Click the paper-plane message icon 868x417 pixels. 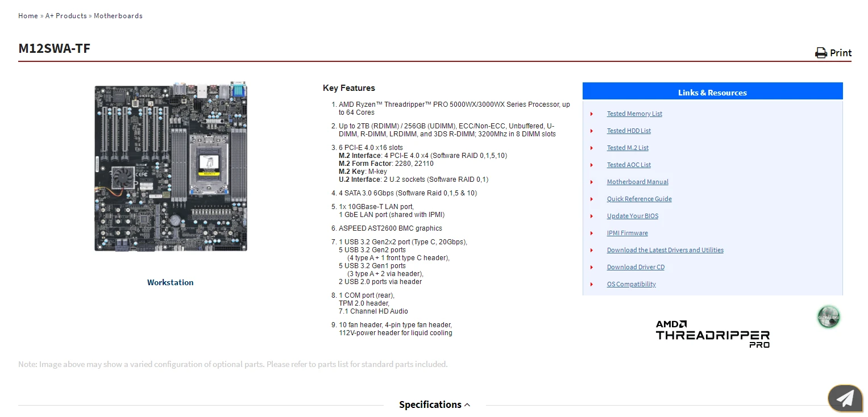tap(845, 398)
